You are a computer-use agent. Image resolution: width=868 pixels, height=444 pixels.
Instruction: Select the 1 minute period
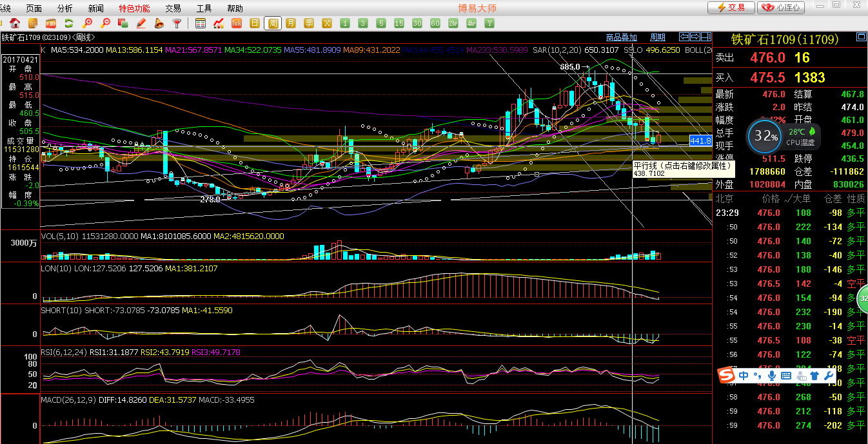coord(345,23)
